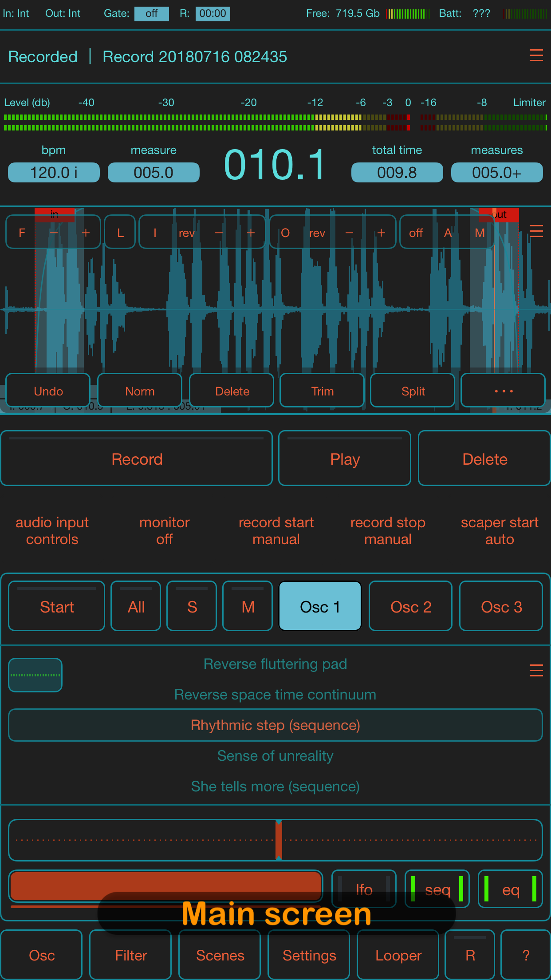
Task: Open the hamburger menu beside the recording name
Action: click(x=536, y=55)
